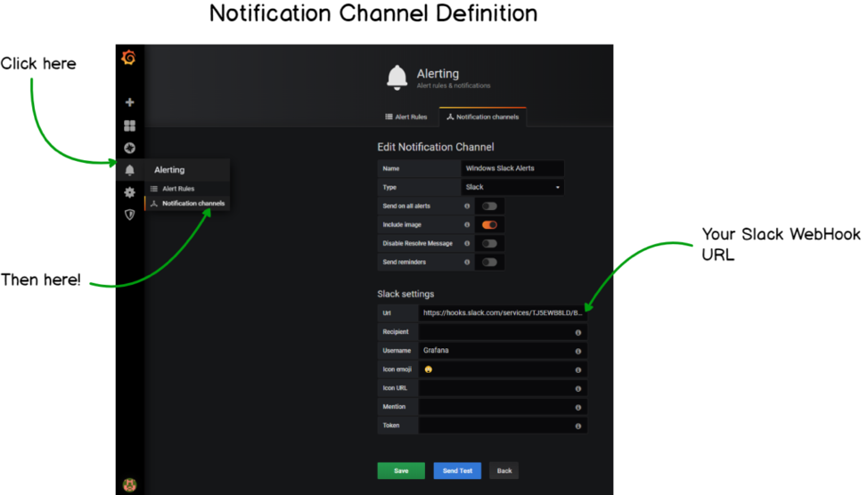Click the Username field containing Grafana
The width and height of the screenshot is (868, 495).
502,351
